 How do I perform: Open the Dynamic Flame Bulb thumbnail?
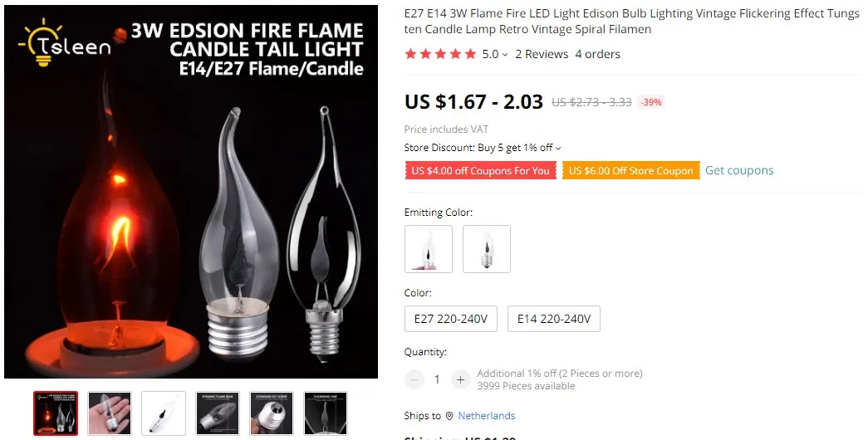[218, 413]
